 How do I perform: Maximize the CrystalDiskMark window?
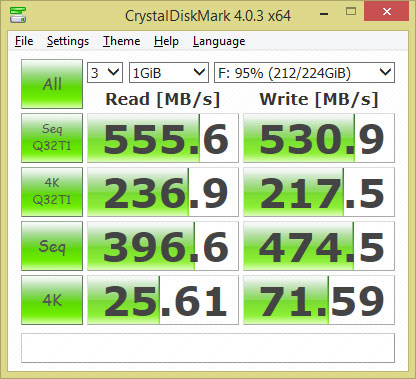coord(351,12)
